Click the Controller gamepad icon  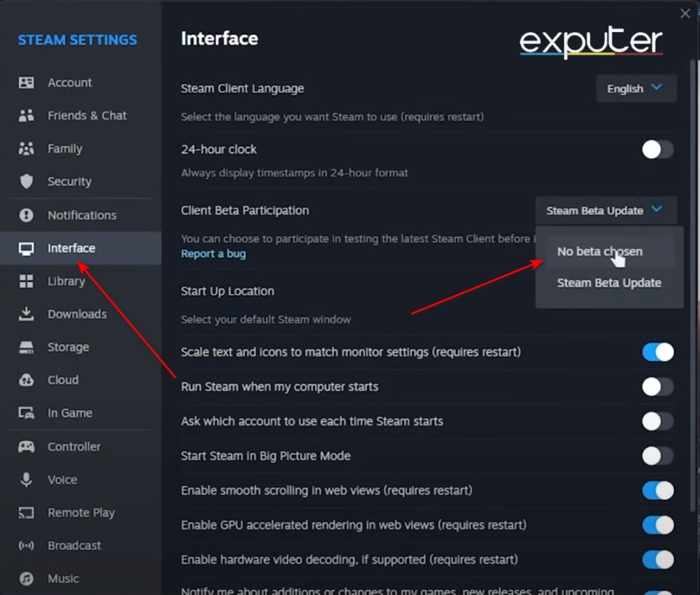tap(26, 447)
